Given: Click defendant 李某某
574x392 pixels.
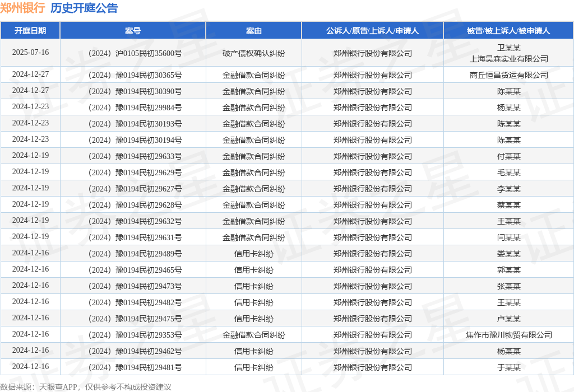Looking at the screenshot, I should tap(509, 189).
